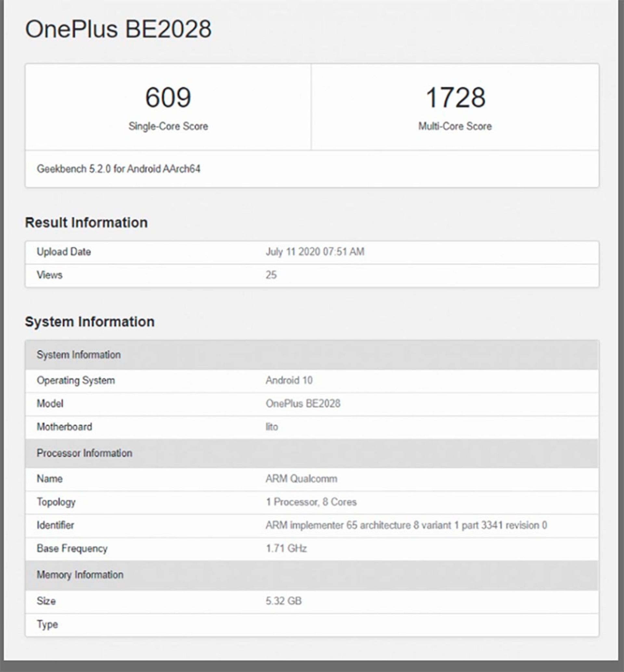Click the ARM implementer identifier string
The image size is (624, 672).
[406, 525]
